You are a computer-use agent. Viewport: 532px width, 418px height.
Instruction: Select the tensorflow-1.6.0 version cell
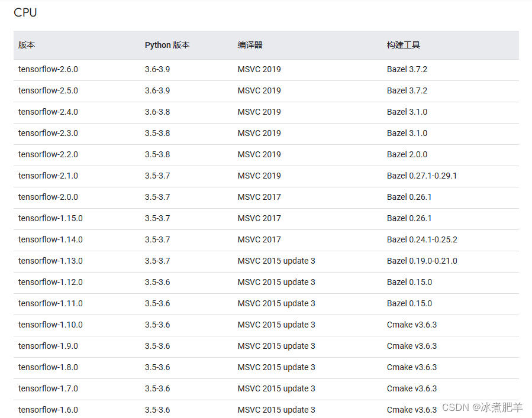[48, 410]
